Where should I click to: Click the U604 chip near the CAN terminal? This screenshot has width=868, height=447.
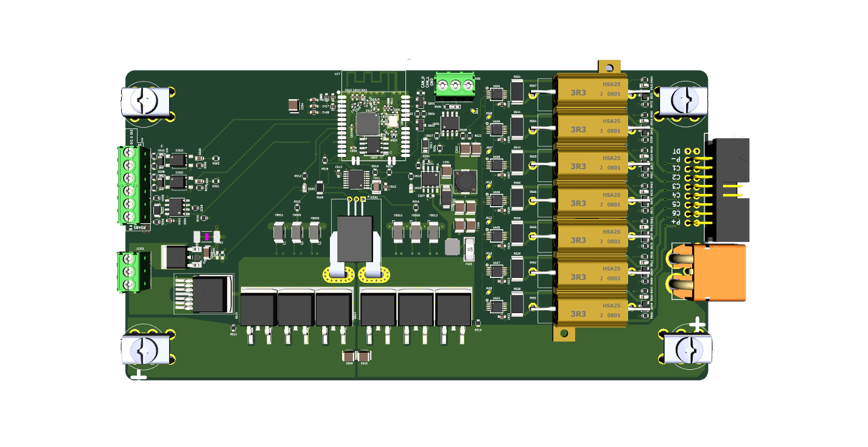(496, 94)
